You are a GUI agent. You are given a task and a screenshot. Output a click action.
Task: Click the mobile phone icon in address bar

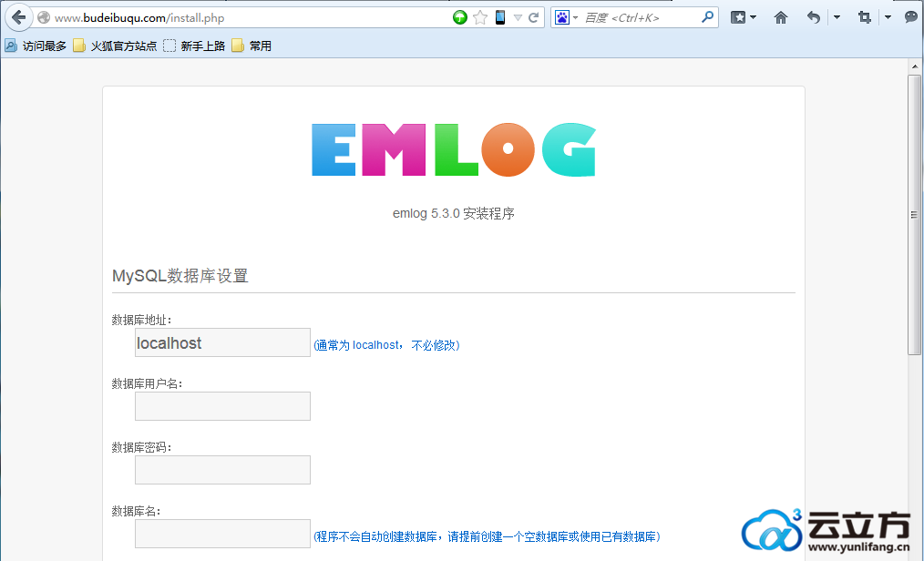click(499, 17)
